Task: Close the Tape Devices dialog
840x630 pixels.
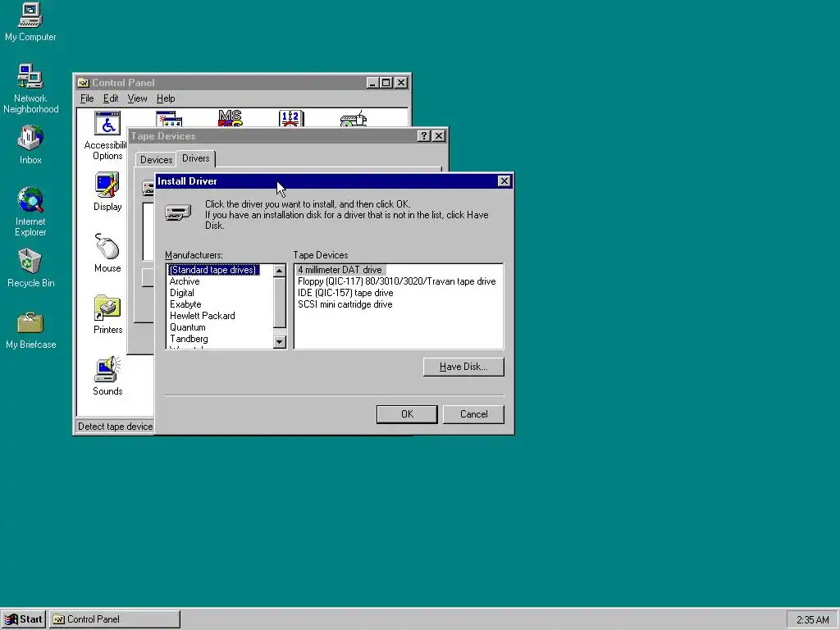Action: [439, 136]
